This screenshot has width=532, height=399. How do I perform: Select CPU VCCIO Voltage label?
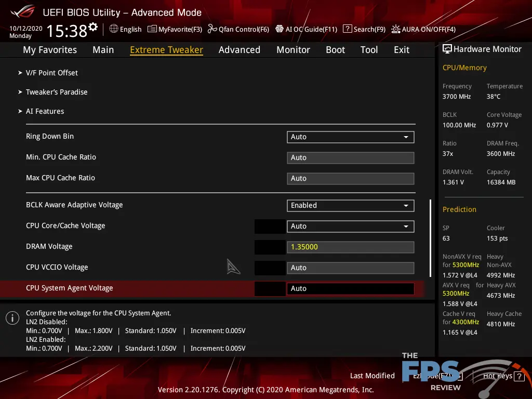[x=57, y=267]
